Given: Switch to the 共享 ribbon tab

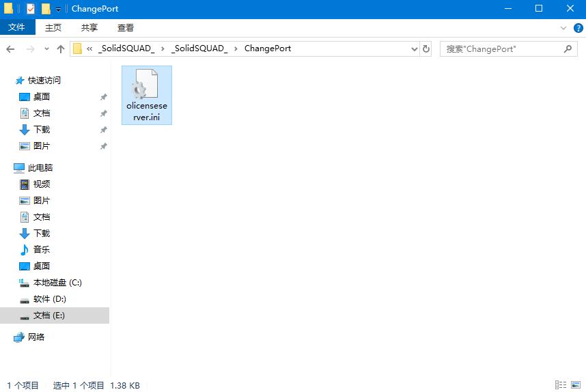Looking at the screenshot, I should pos(89,27).
